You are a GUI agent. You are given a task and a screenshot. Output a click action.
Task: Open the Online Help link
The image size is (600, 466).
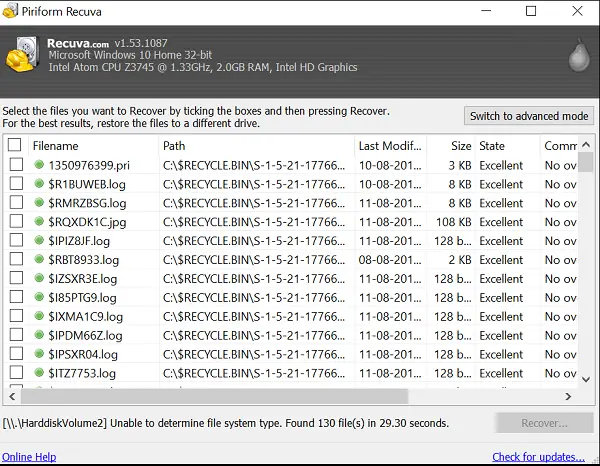pos(29,457)
